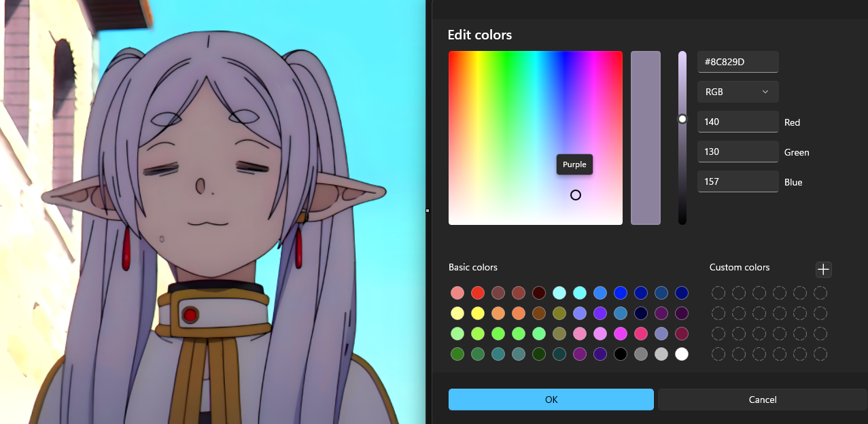The height and width of the screenshot is (424, 868).
Task: Click the color picker ring in spectrum
Action: tap(576, 195)
